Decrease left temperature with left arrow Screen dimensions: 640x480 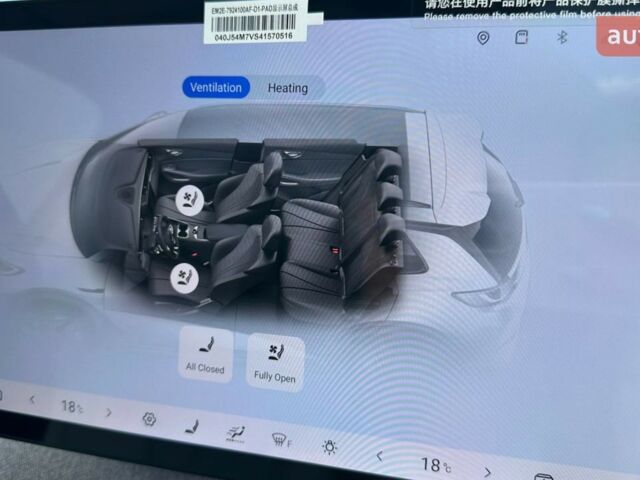point(32,400)
